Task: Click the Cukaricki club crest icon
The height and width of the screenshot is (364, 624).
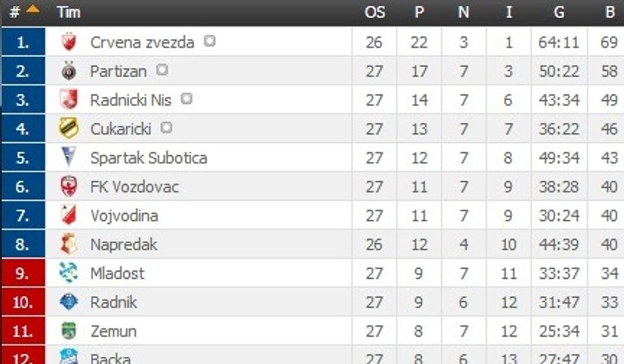Action: 68,129
